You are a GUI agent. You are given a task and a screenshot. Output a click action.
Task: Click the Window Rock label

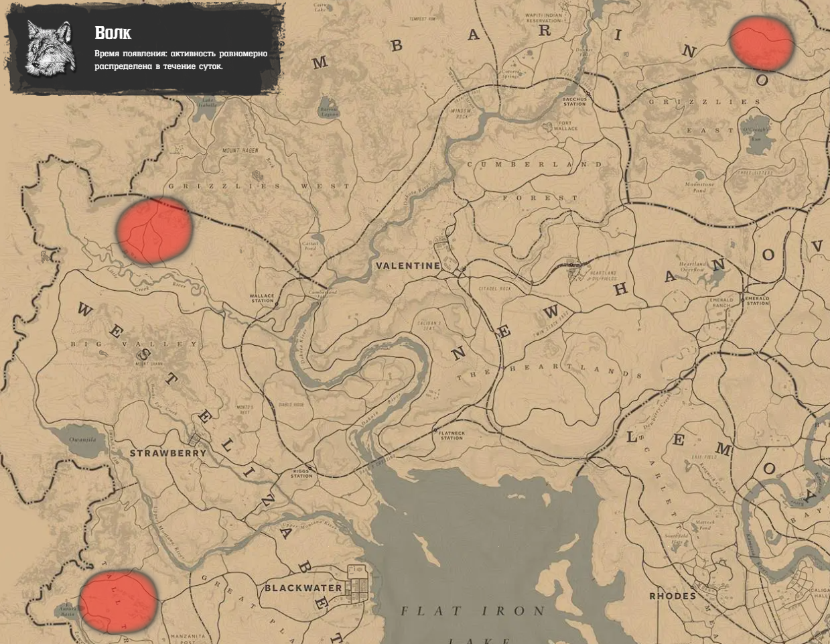pyautogui.click(x=461, y=113)
